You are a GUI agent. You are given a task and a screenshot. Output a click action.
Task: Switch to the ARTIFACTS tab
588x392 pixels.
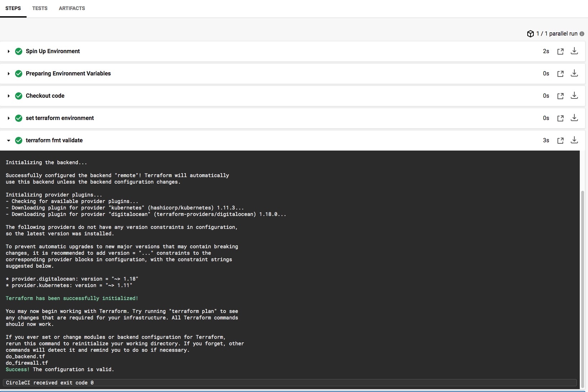(x=72, y=8)
